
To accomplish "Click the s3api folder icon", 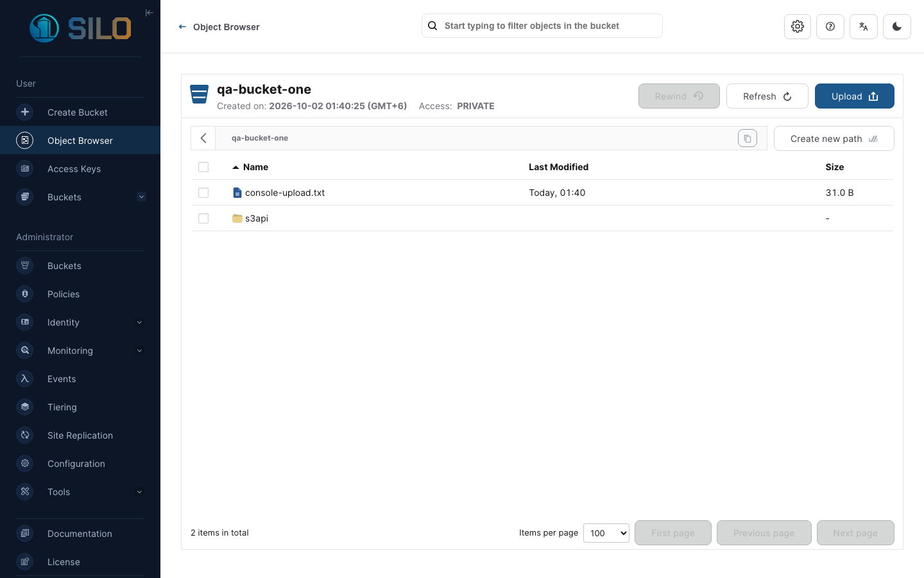I will click(x=237, y=218).
